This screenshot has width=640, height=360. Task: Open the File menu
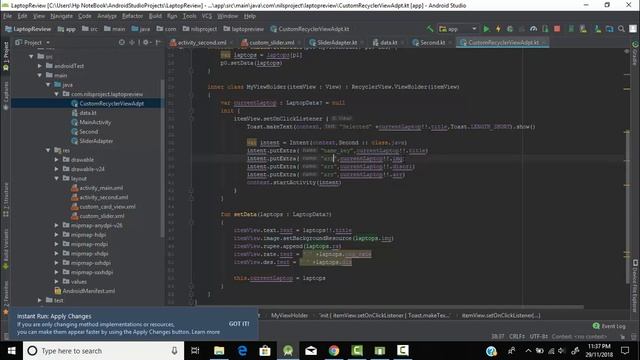coord(8,16)
